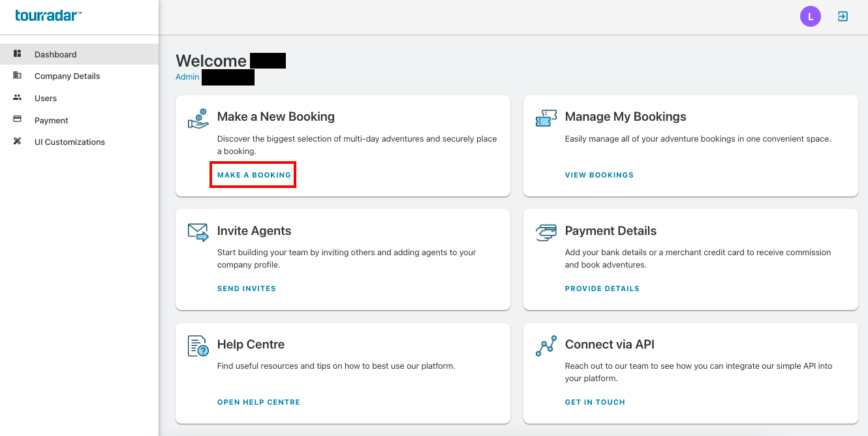Go to Company Details menu item
This screenshot has width=868, height=436.
79,76
